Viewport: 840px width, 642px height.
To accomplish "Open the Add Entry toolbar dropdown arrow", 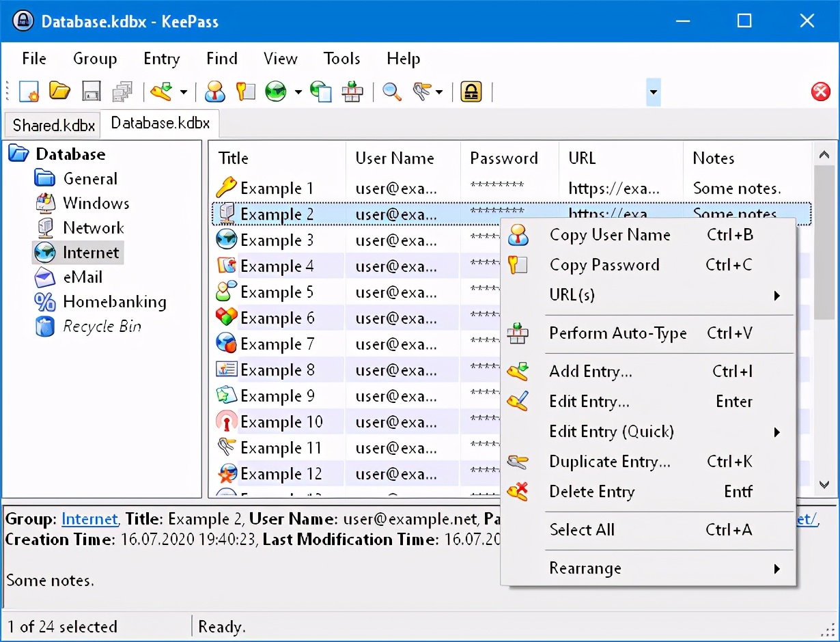I will (183, 92).
